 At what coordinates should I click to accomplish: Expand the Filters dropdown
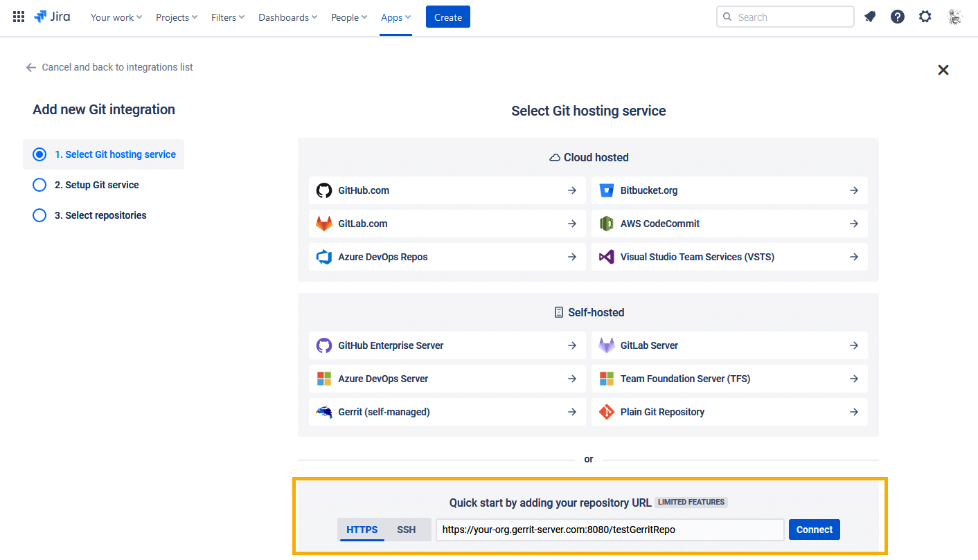coord(228,17)
